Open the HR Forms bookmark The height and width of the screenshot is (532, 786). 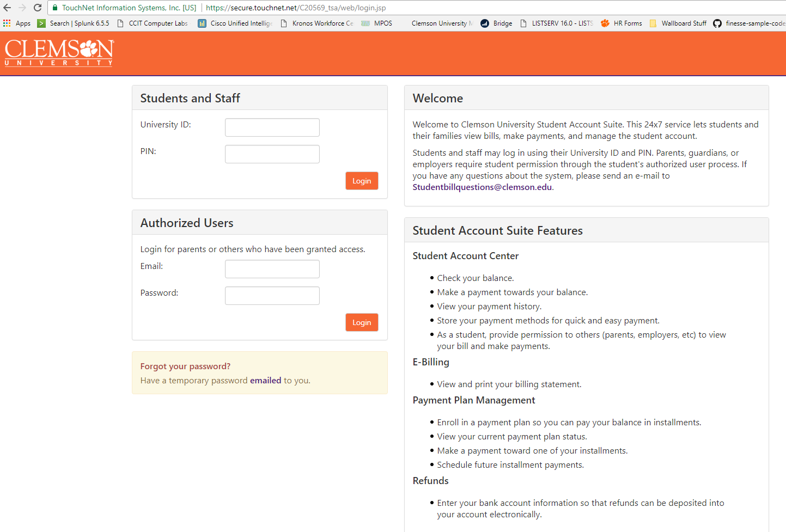621,23
